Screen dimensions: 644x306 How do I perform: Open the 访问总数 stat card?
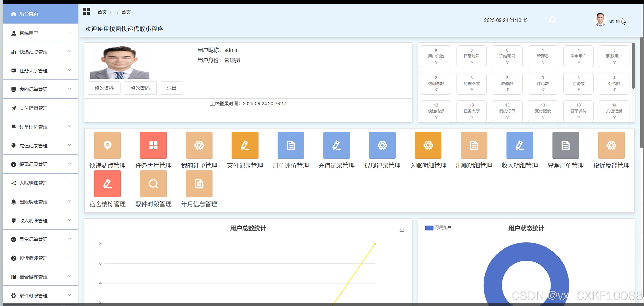click(x=436, y=84)
